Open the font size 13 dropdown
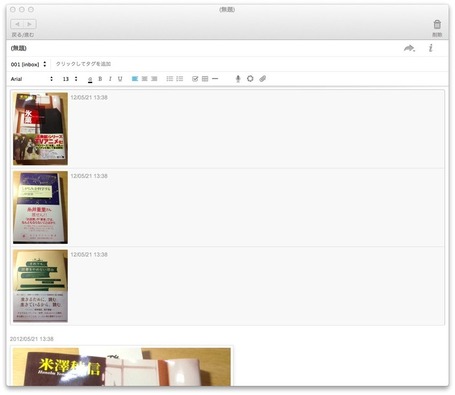This screenshot has height=395, width=455. click(70, 79)
